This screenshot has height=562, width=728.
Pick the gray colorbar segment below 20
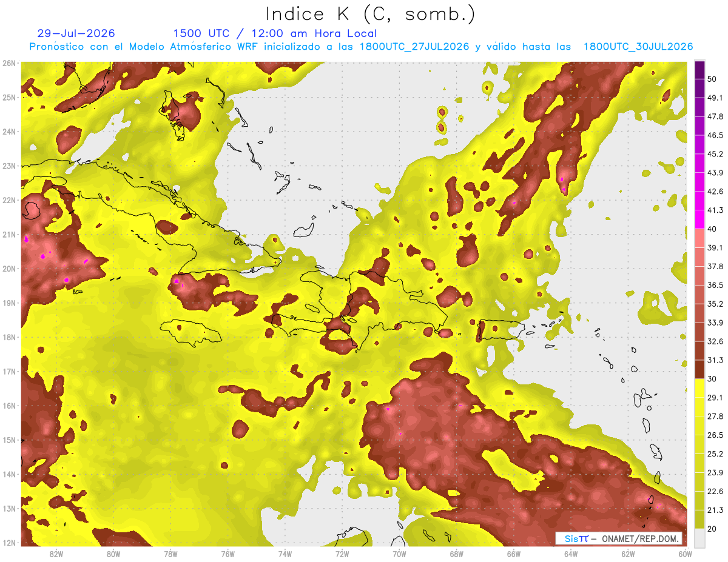point(699,537)
